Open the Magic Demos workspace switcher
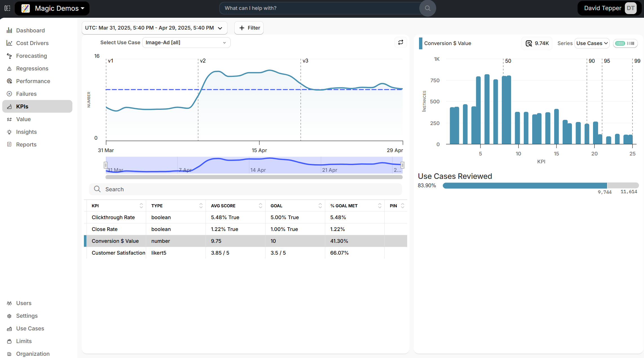 [52, 8]
